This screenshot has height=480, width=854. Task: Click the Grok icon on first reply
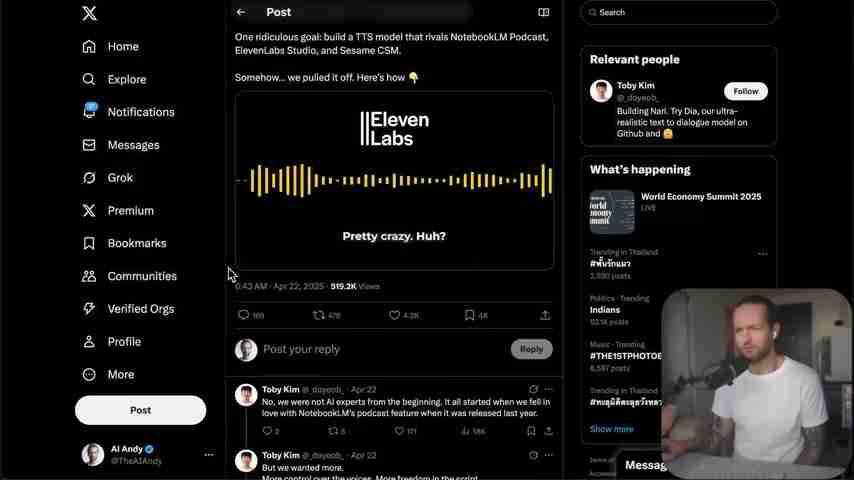(x=533, y=389)
